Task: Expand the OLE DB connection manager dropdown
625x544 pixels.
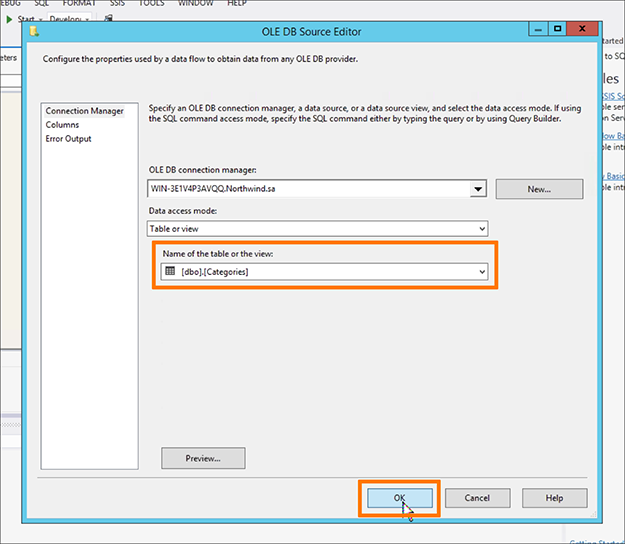Action: coord(478,189)
